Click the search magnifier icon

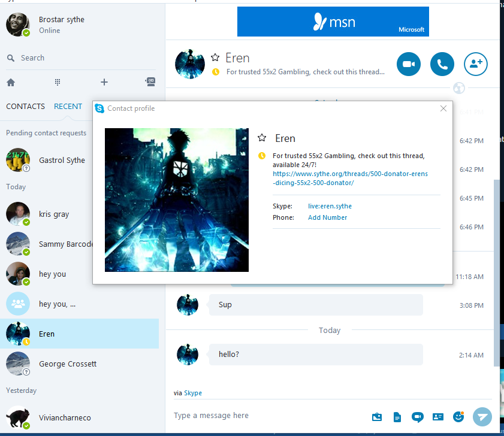click(11, 58)
